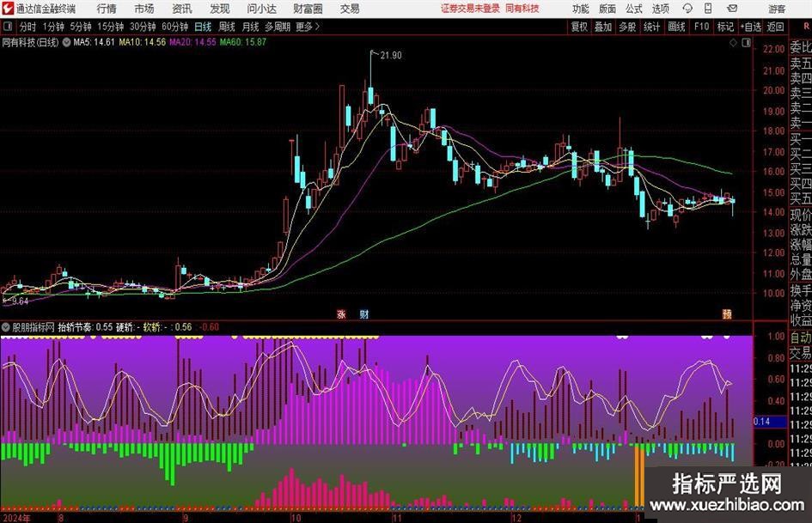Switch to 1分钟 period tab

point(53,27)
